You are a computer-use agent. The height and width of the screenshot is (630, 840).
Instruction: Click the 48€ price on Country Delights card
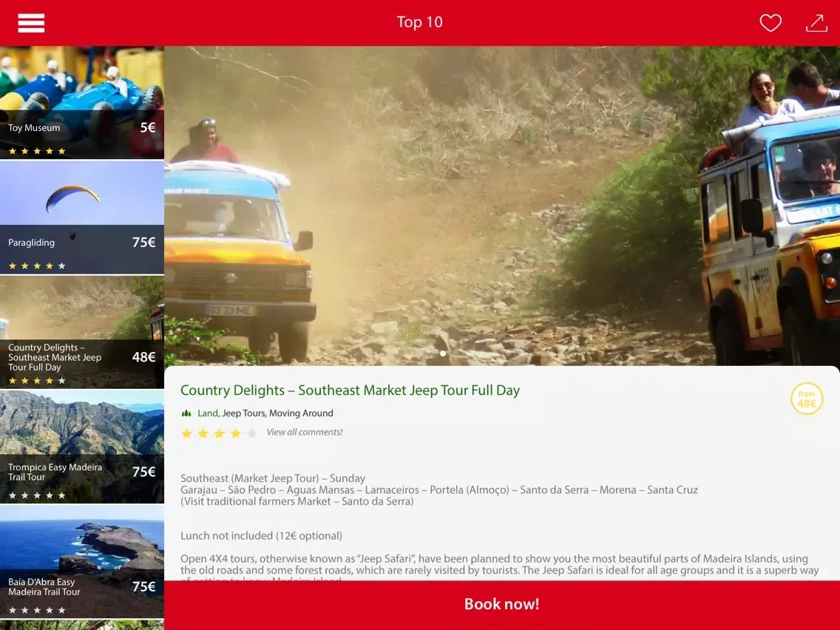tap(144, 357)
